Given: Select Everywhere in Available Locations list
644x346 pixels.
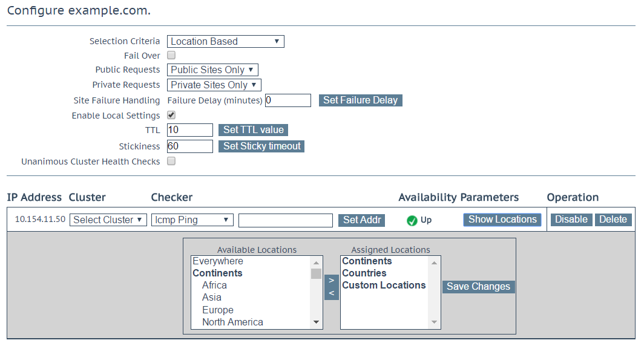Looking at the screenshot, I should pyautogui.click(x=218, y=261).
